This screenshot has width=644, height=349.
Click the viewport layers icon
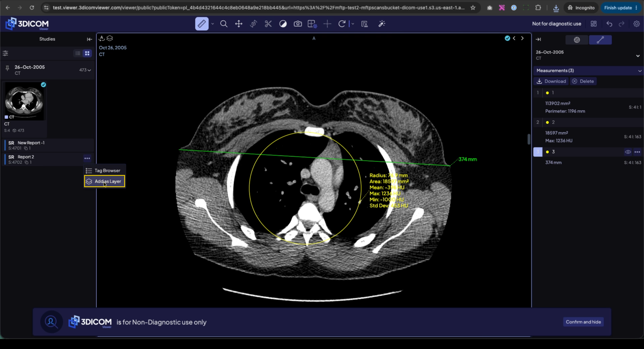tap(110, 38)
